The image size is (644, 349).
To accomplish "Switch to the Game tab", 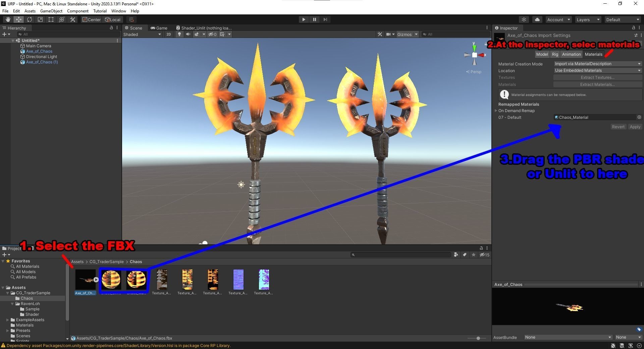I will (x=159, y=28).
